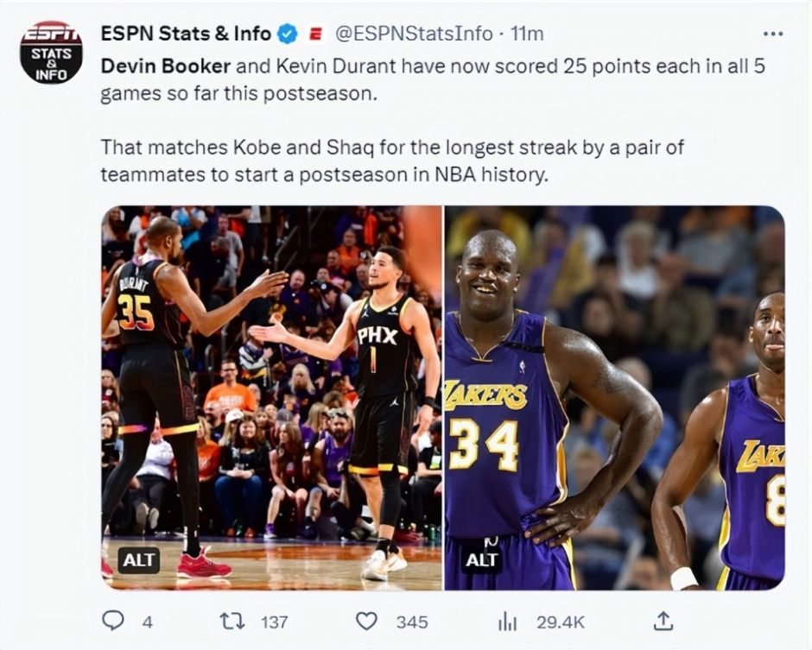The height and width of the screenshot is (650, 812).
Task: Click the share upload icon
Action: pos(663,620)
